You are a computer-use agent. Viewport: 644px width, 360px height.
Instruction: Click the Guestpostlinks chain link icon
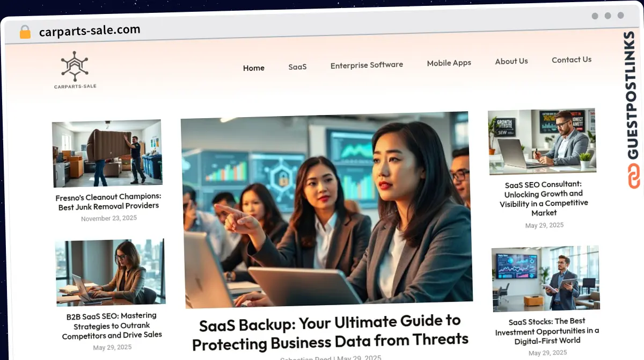(x=634, y=177)
